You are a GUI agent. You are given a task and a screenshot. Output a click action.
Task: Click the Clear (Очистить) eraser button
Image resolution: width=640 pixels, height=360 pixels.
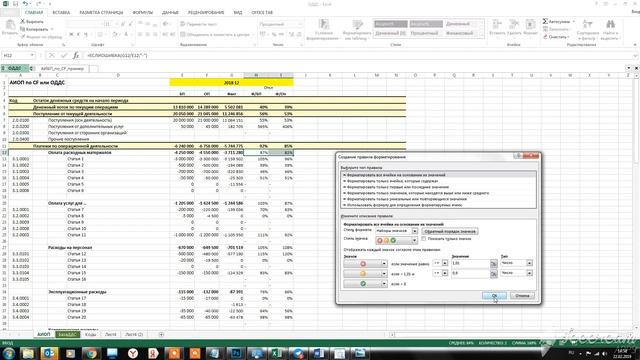(556, 37)
